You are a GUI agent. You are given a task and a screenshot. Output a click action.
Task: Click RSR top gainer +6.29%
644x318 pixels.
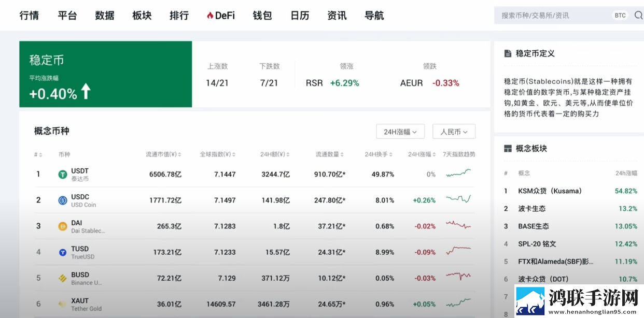(x=332, y=83)
